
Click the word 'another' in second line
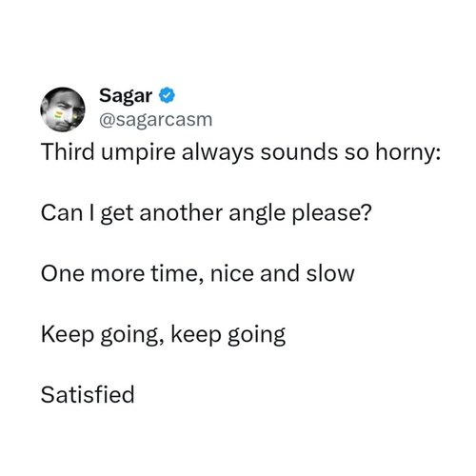click(181, 213)
